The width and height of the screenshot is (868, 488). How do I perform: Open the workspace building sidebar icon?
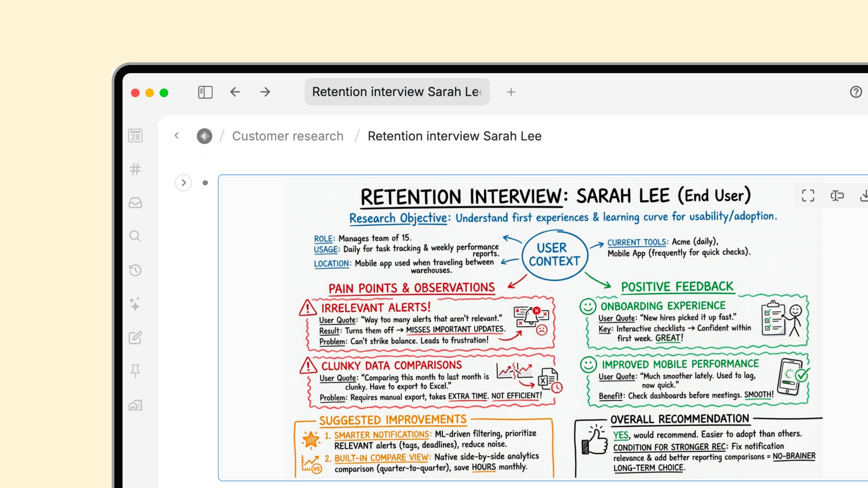[135, 405]
